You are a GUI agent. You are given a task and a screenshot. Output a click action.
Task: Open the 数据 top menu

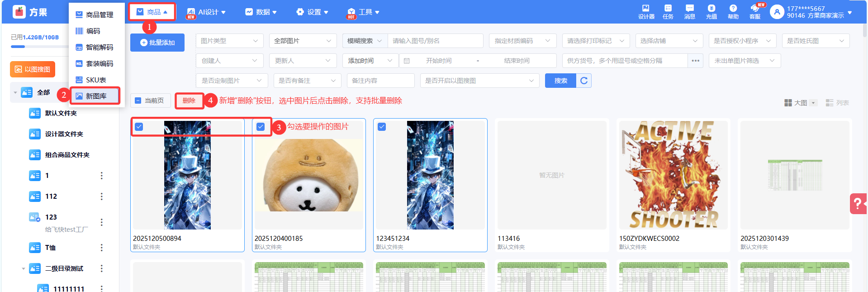[261, 12]
